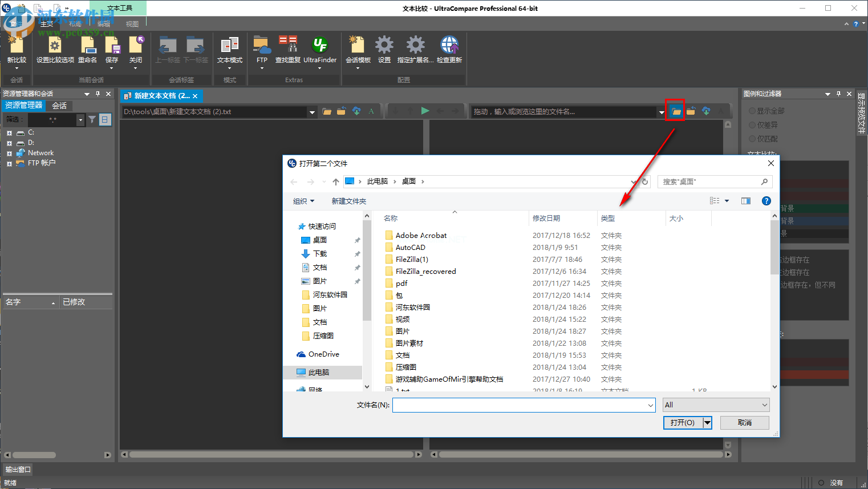Select 此电脑 in dialog navigation pane
The height and width of the screenshot is (489, 868).
323,372
